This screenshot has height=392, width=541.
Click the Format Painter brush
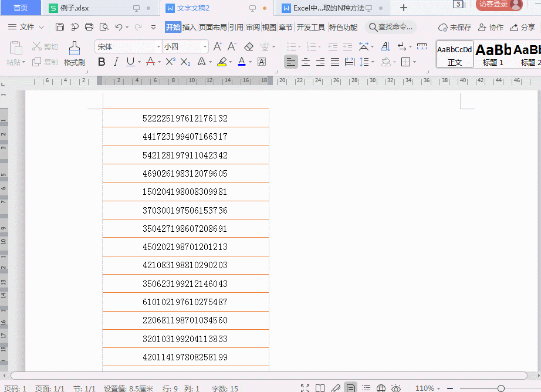pyautogui.click(x=74, y=53)
